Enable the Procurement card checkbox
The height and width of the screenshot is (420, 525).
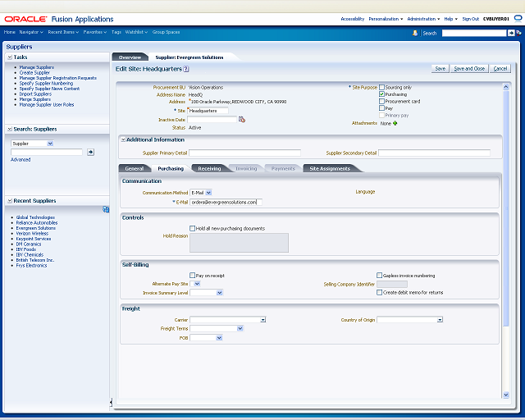coord(381,101)
